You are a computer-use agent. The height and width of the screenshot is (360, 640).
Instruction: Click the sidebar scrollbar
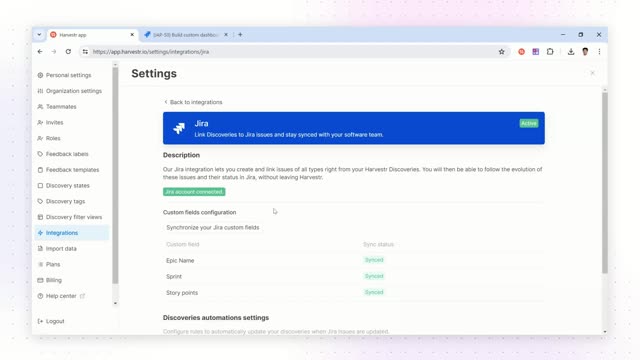115,176
